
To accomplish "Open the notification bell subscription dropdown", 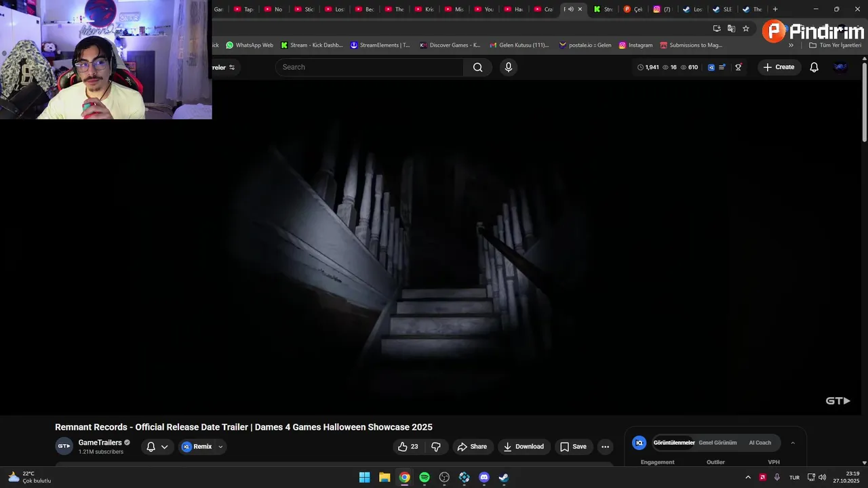I will (157, 447).
